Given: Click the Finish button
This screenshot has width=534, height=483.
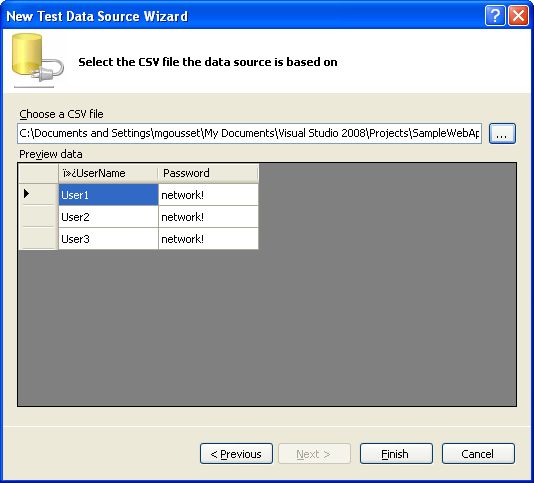Looking at the screenshot, I should click(396, 454).
